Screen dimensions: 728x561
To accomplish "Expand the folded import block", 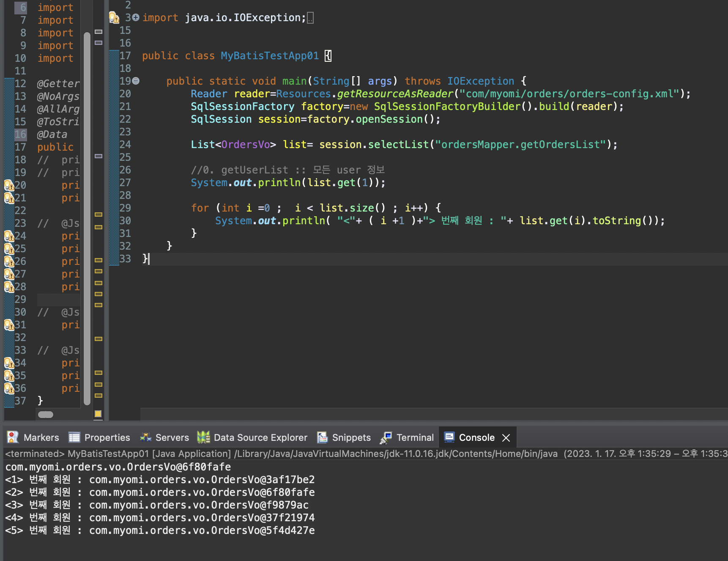I will coord(136,18).
